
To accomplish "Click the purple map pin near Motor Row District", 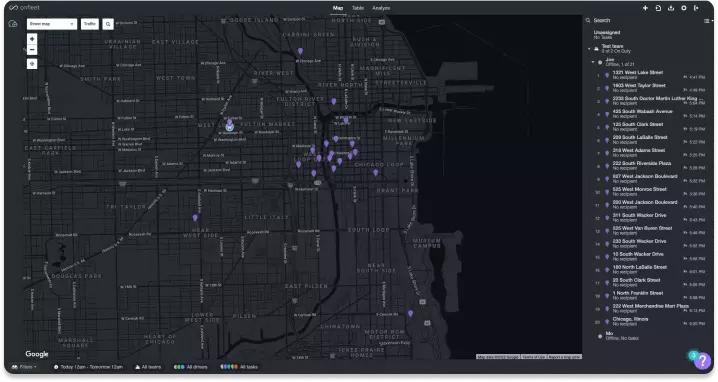I will pos(411,314).
